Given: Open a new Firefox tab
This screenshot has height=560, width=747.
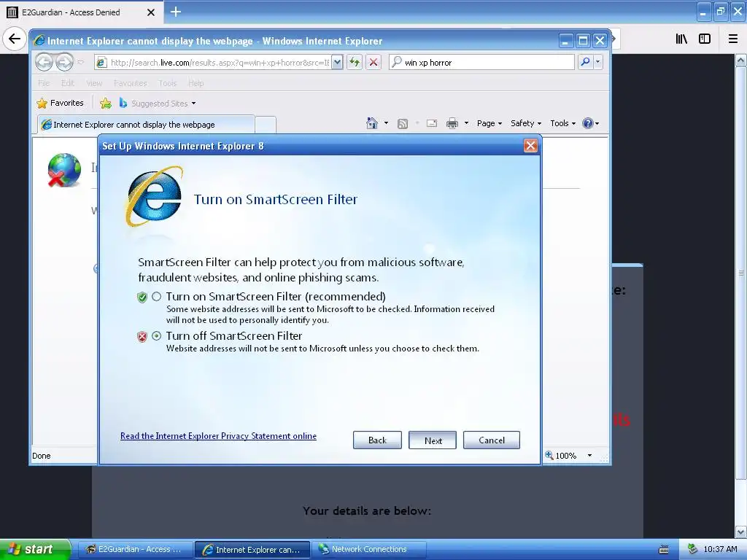Looking at the screenshot, I should click(x=176, y=12).
